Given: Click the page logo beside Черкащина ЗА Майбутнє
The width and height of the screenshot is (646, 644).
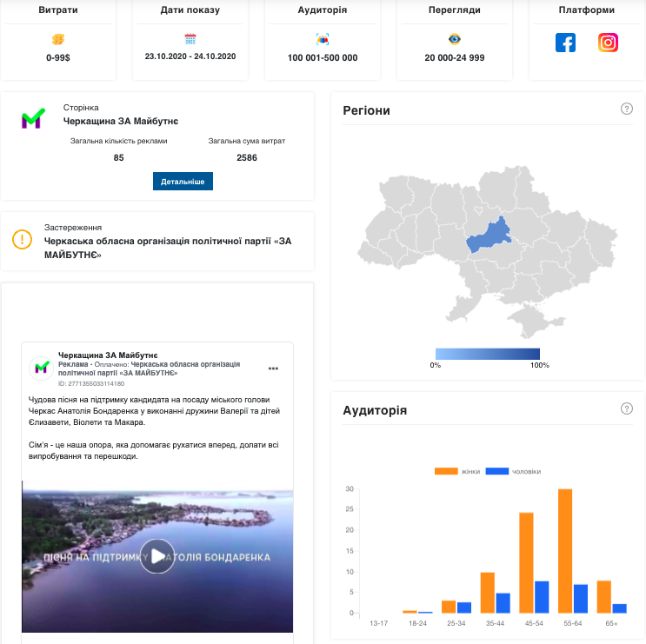Looking at the screenshot, I should coord(32,120).
